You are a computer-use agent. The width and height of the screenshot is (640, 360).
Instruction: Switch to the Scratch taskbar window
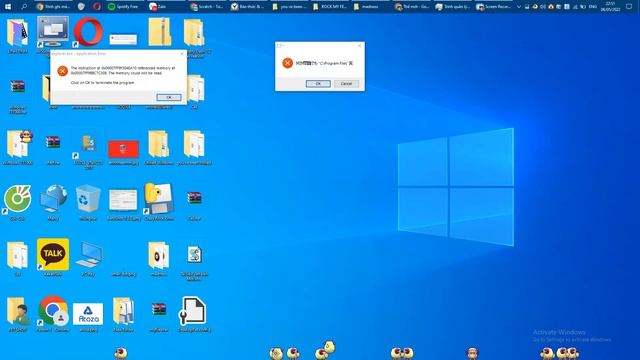click(x=207, y=7)
